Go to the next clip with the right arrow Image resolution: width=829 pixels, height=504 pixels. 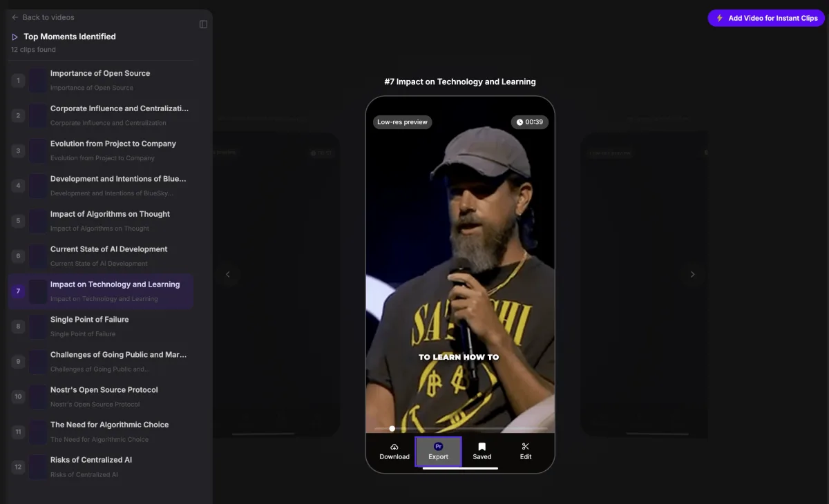[692, 274]
